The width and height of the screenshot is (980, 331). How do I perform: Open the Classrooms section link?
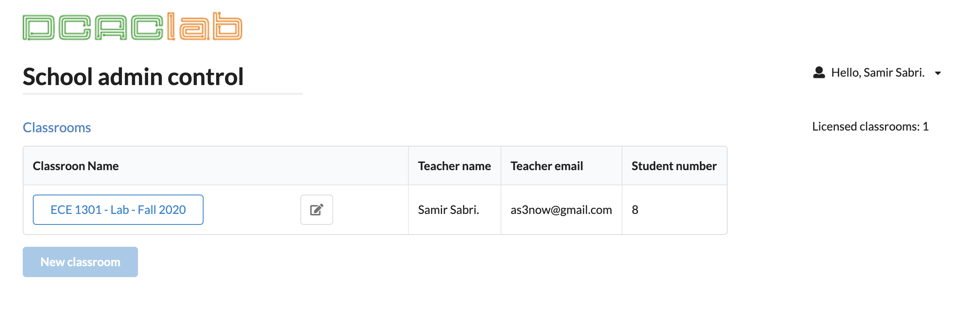(x=57, y=128)
